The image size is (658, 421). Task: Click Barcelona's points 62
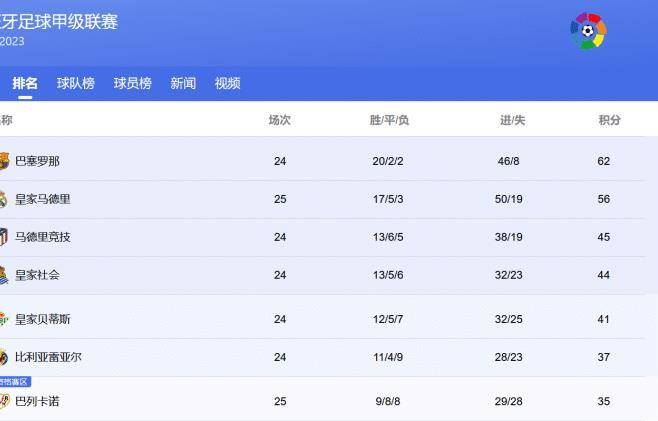pyautogui.click(x=603, y=161)
